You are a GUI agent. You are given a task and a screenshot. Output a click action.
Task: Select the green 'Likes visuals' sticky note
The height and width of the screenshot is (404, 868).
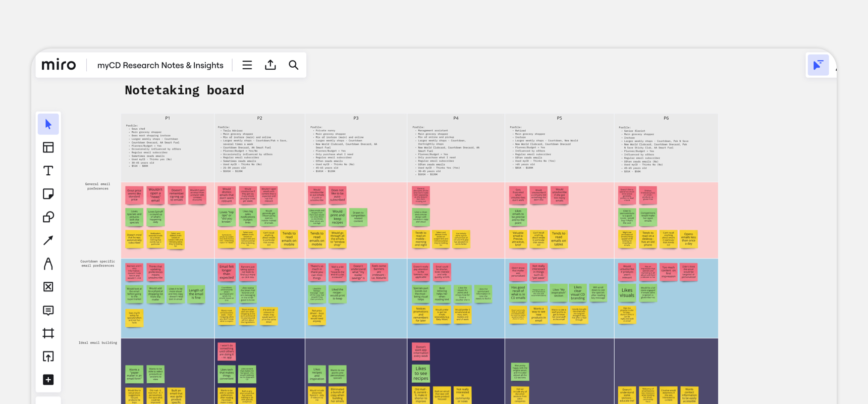pos(627,291)
